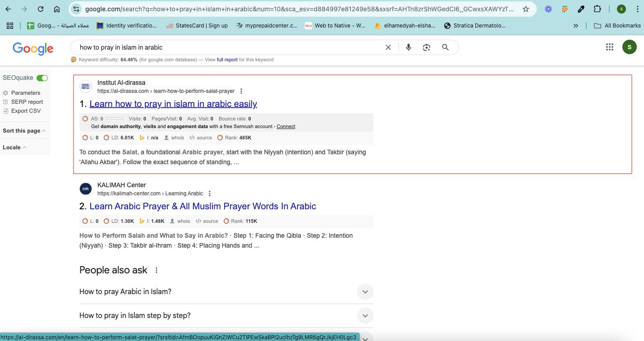
Task: Go back to the previous page
Action: 8,9
